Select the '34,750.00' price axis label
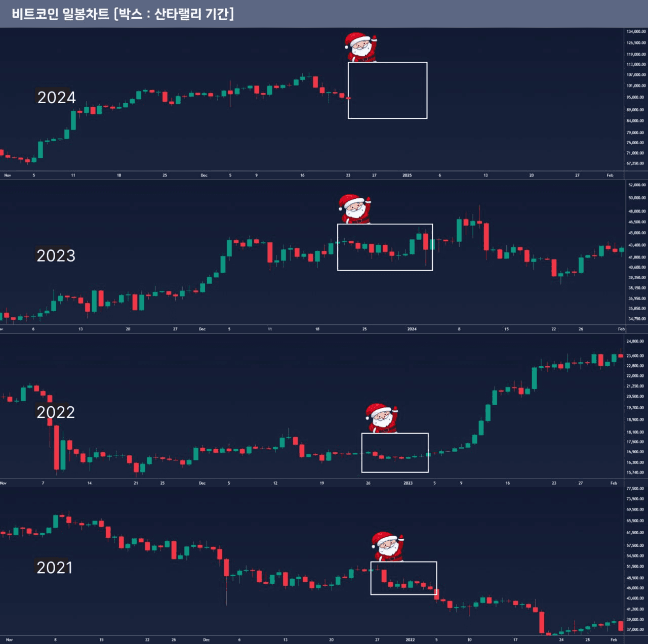This screenshot has height=644, width=648. (637, 319)
